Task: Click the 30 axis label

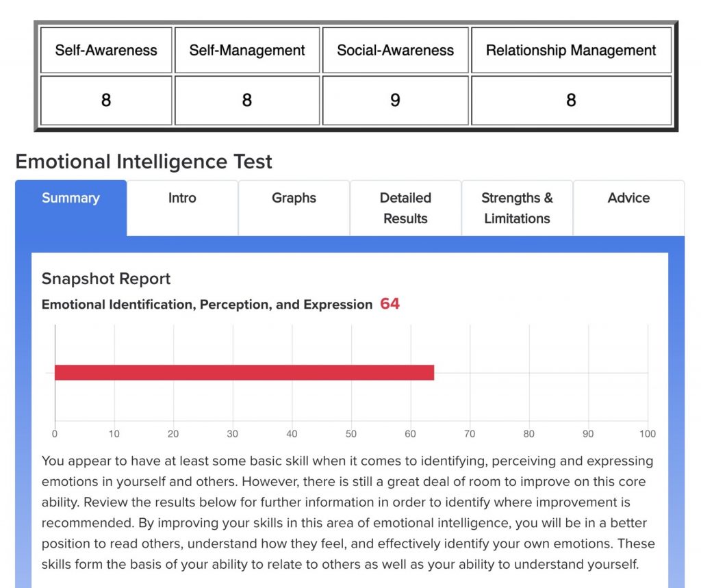Action: (233, 434)
